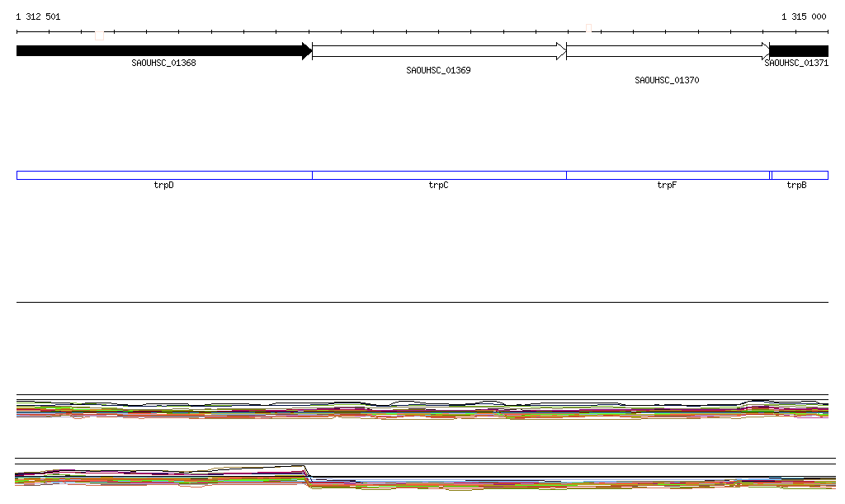Select the SAOUHSC_01371 label text

(796, 63)
